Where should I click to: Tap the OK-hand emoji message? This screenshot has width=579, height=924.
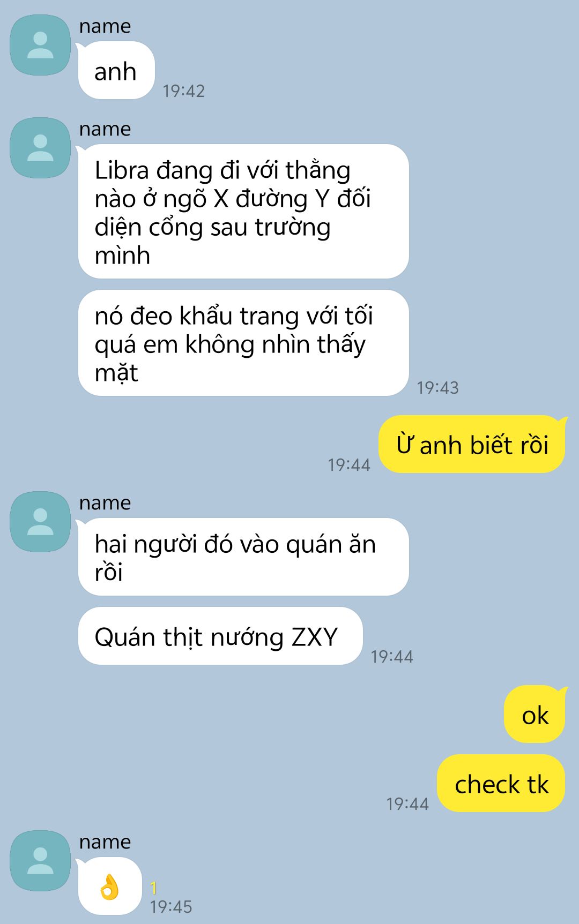(110, 886)
